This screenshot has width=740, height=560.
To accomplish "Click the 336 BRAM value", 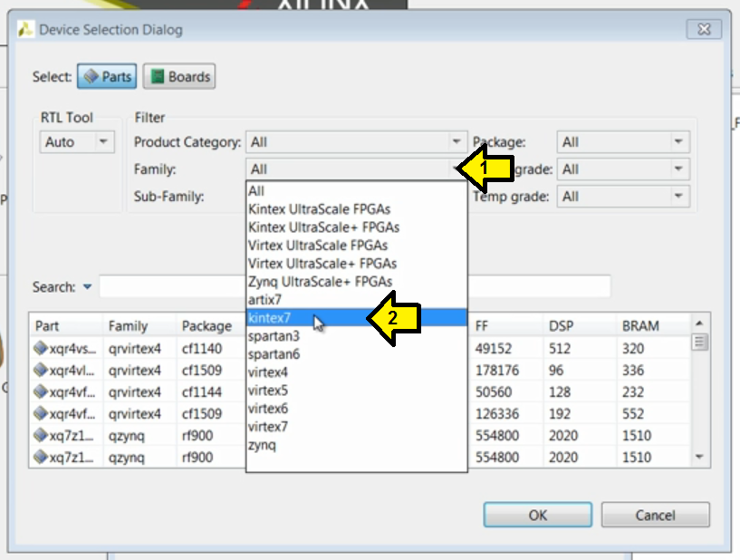I will click(633, 371).
